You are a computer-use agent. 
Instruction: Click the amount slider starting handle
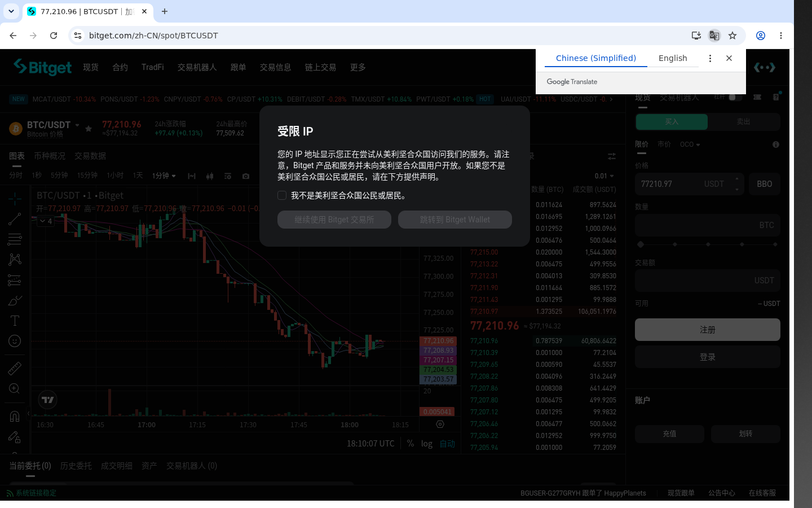(x=641, y=244)
